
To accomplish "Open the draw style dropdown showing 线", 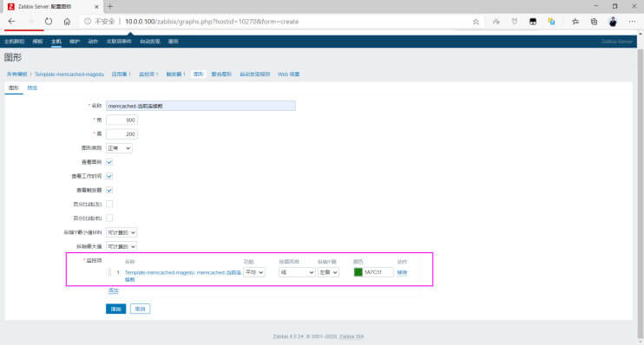I will [x=297, y=272].
